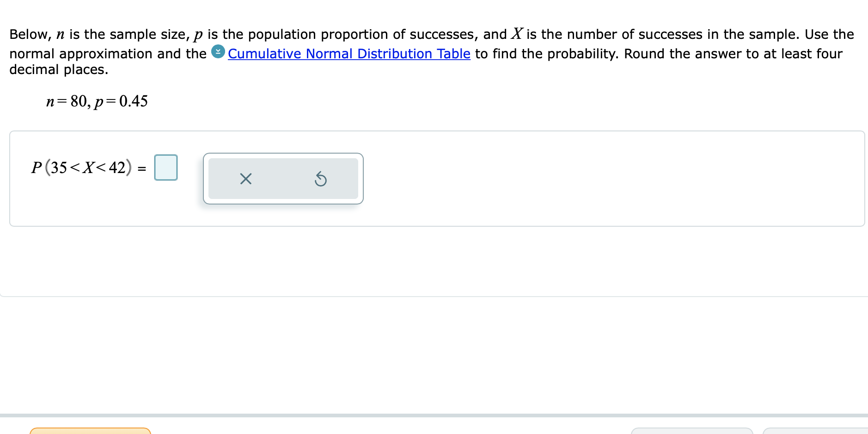Click the first gray button at bottom right
This screenshot has height=434, width=868.
(x=692, y=432)
